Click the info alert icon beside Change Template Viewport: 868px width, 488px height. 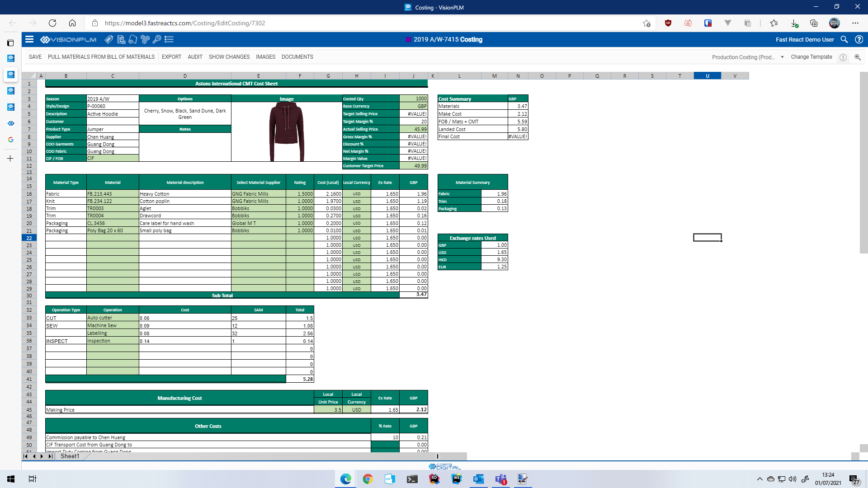(x=843, y=57)
